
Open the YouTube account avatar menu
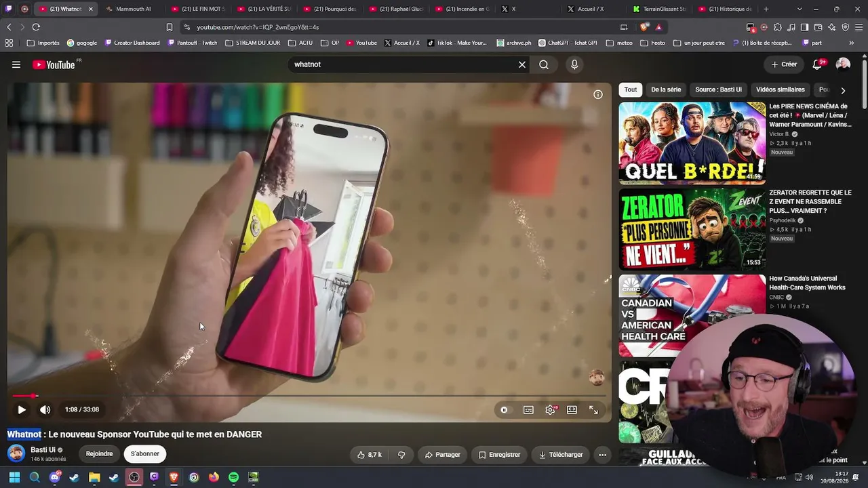click(x=843, y=64)
